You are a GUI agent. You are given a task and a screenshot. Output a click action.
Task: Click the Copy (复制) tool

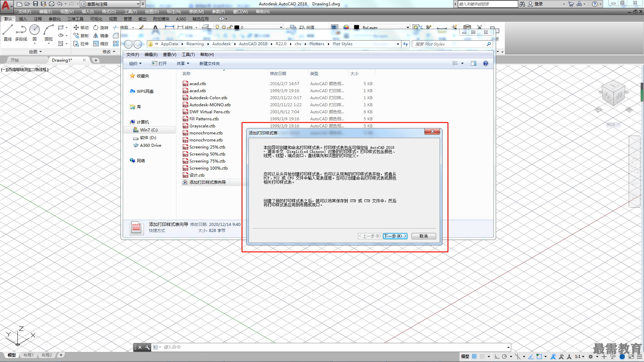coord(81,36)
